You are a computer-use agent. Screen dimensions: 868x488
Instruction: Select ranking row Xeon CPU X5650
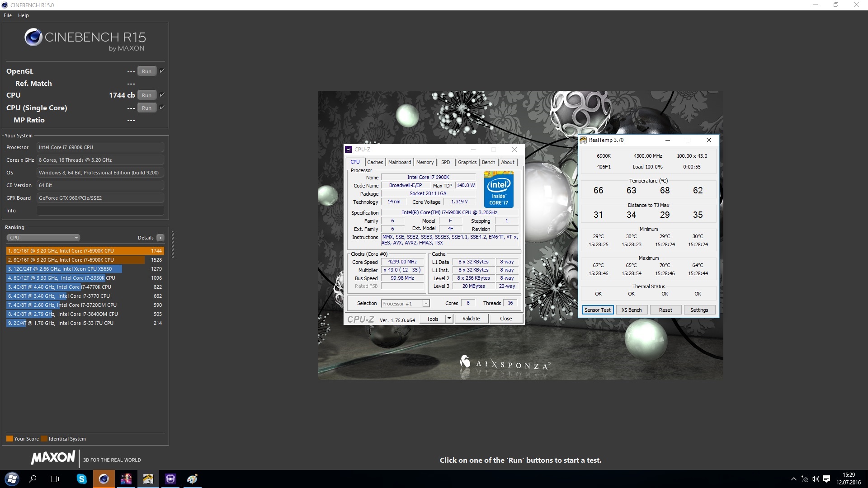[85, 269]
